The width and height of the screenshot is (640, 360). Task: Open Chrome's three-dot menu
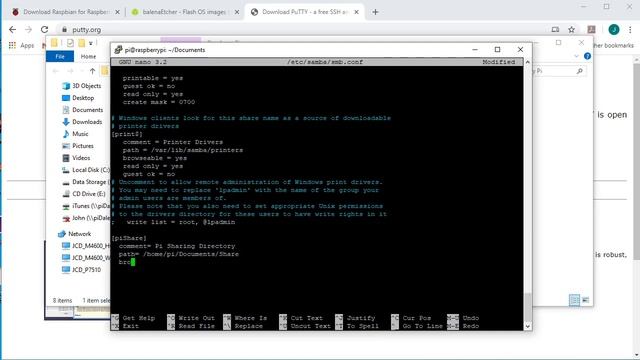631,29
